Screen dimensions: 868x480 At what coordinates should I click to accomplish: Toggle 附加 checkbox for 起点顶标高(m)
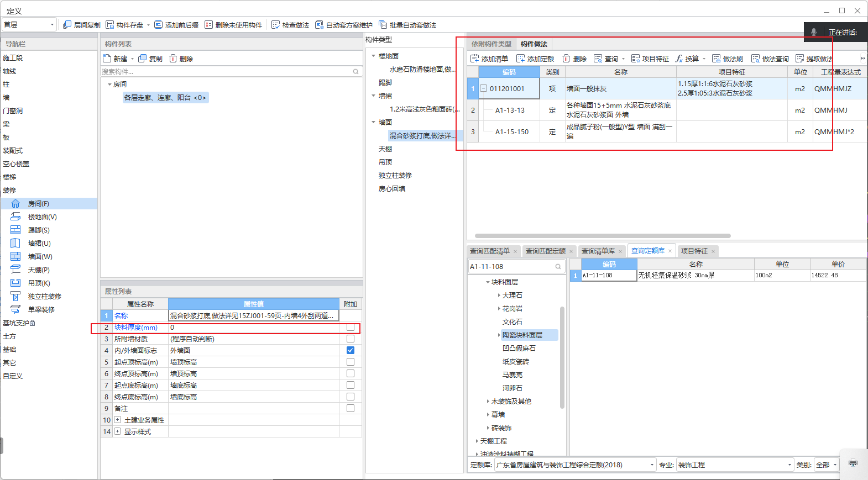click(x=350, y=362)
